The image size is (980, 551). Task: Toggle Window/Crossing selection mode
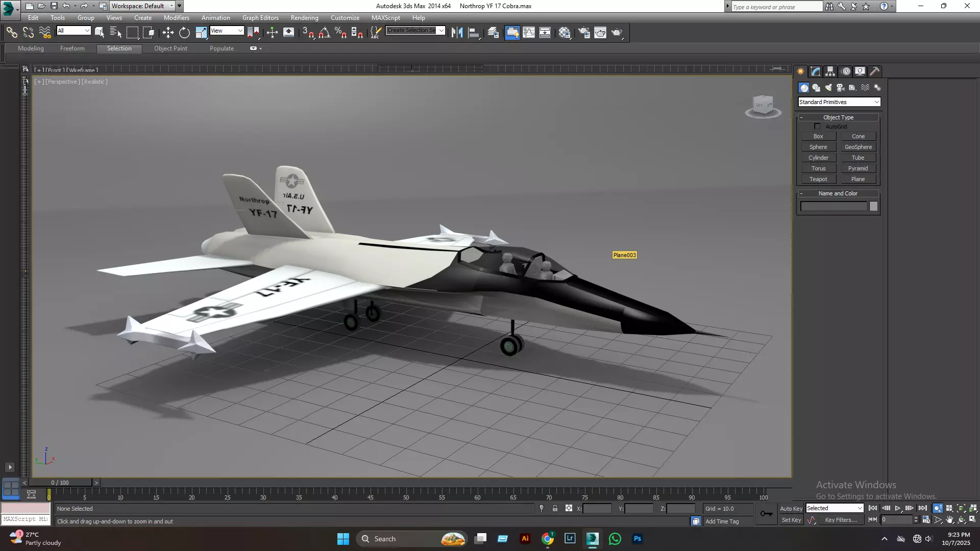coord(149,33)
